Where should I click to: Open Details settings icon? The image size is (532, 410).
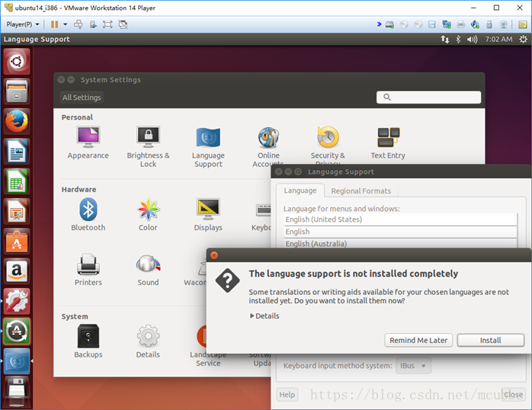[x=148, y=341]
